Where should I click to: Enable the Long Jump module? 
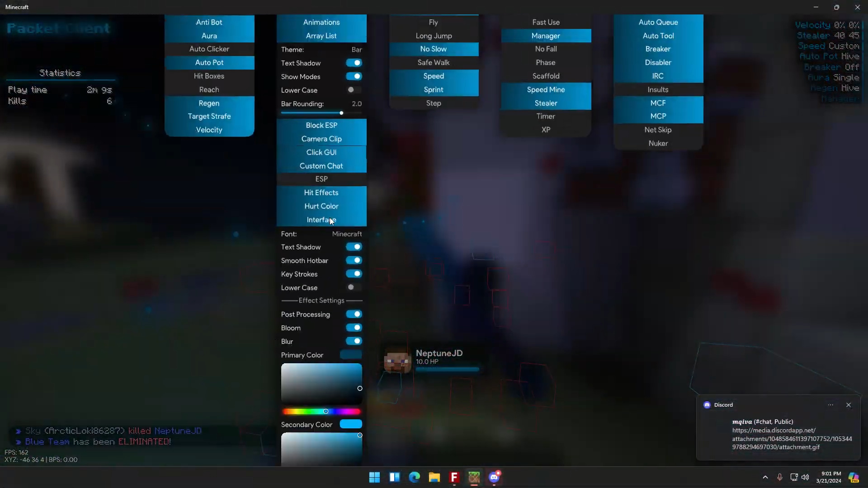click(434, 36)
